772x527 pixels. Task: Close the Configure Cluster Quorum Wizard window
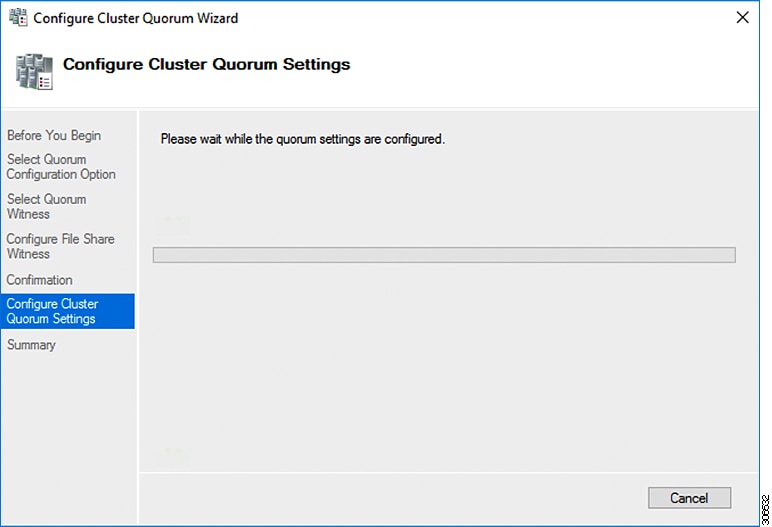coord(742,18)
